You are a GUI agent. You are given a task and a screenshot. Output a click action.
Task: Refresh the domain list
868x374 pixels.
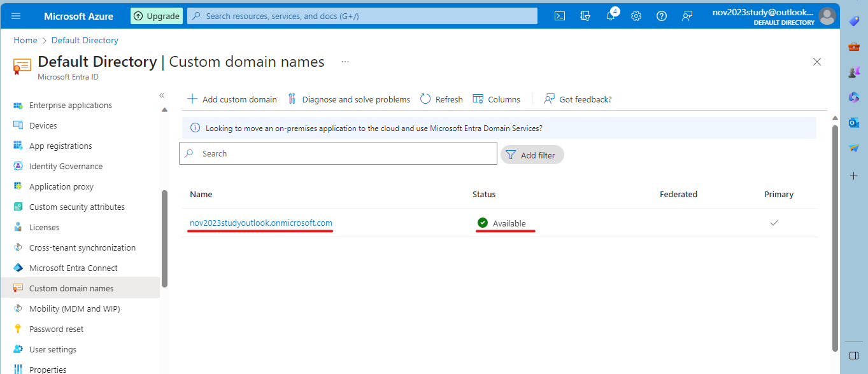tap(441, 99)
